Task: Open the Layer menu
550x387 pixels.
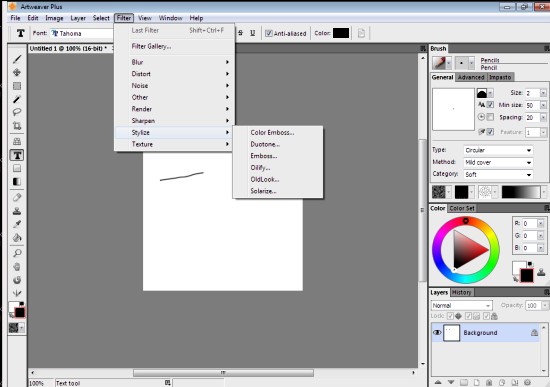Action: pos(78,18)
